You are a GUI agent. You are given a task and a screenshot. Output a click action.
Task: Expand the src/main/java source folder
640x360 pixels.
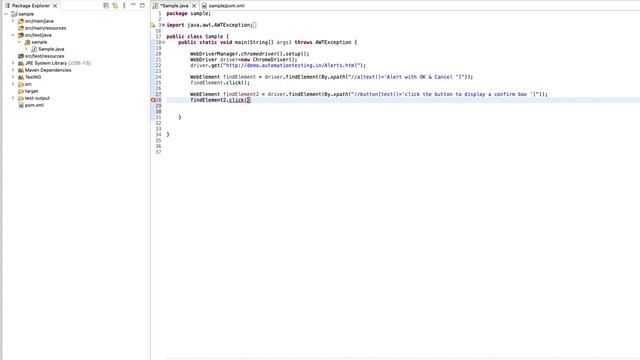pos(13,21)
